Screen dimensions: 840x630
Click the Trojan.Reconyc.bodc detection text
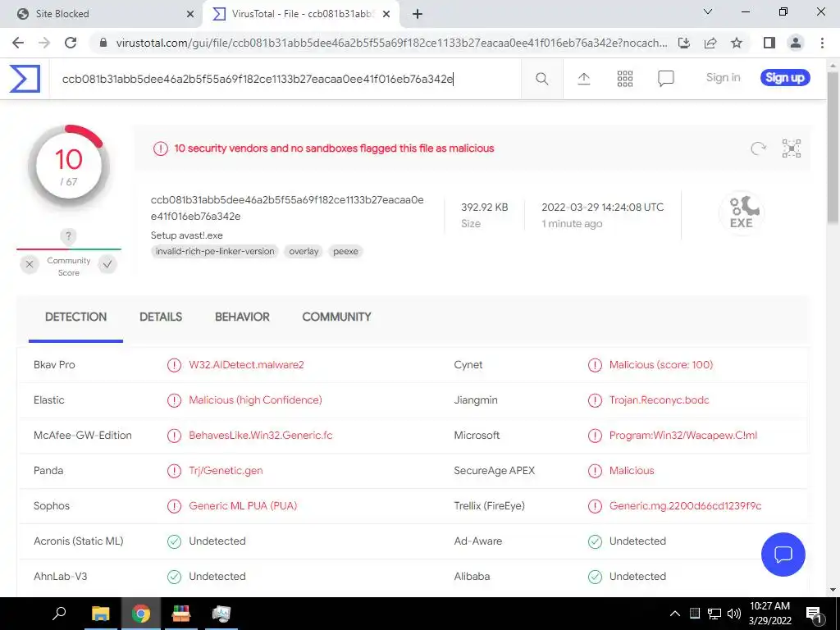(659, 400)
